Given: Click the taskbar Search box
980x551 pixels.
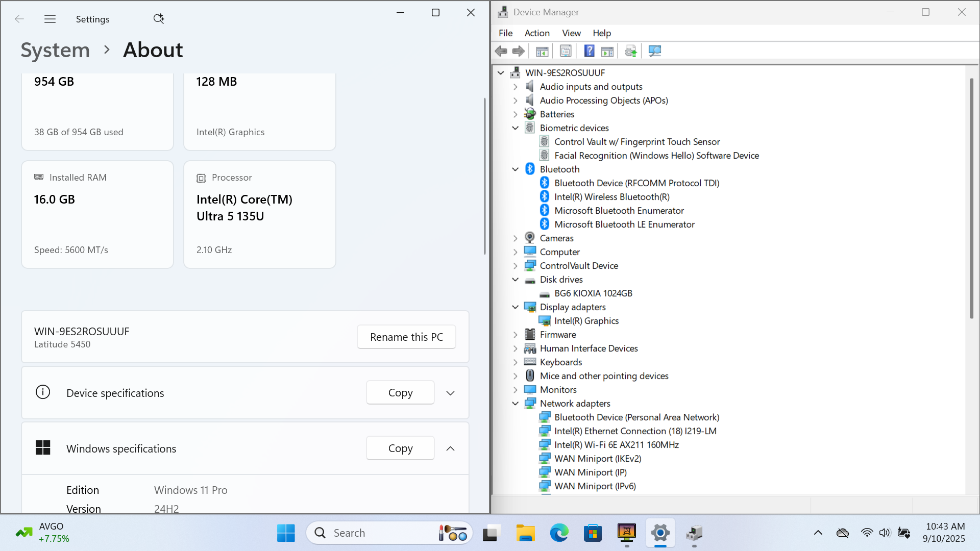Looking at the screenshot, I should point(389,533).
